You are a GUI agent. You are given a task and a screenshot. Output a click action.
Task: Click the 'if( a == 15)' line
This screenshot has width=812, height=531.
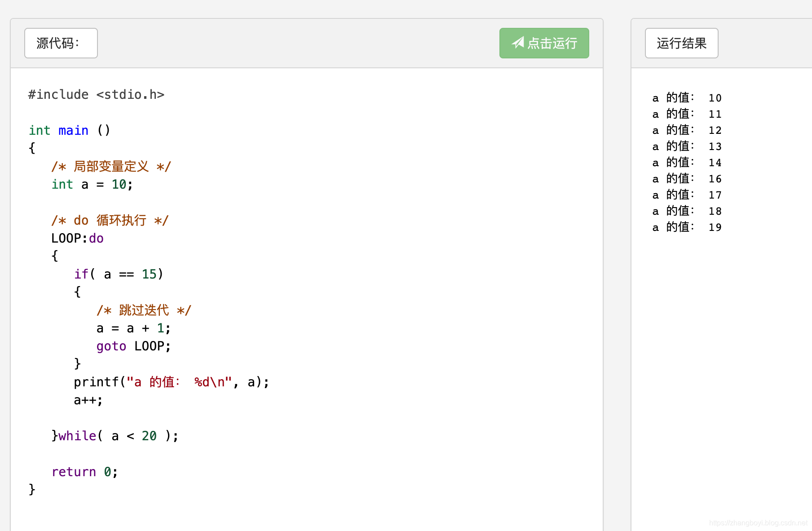pyautogui.click(x=119, y=274)
